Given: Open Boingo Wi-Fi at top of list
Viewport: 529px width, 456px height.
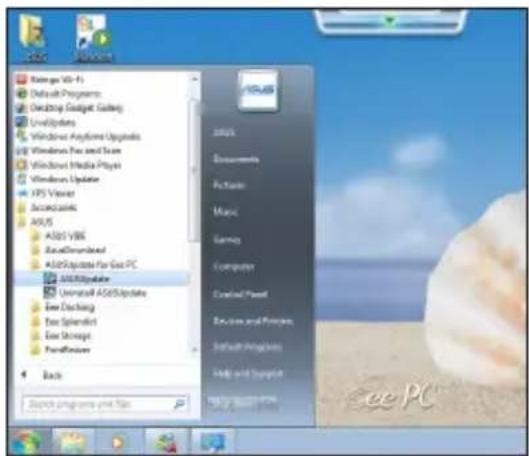Looking at the screenshot, I should coord(50,80).
